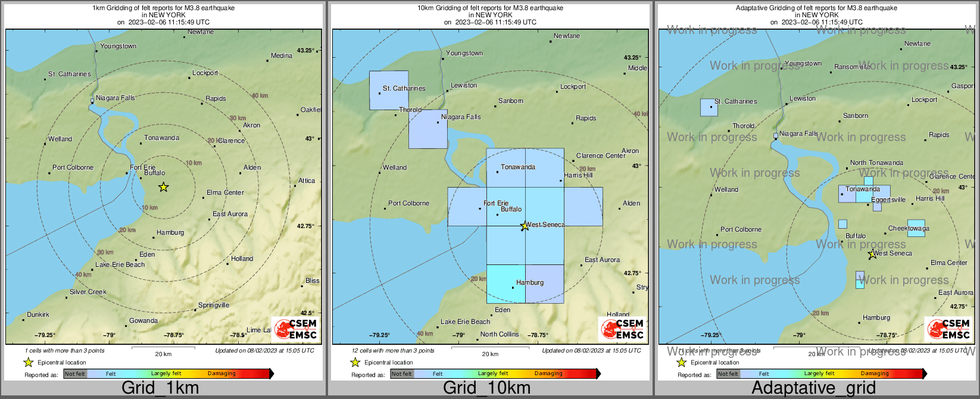
Task: Click the 'Elma Center' label on Adaptative_grid map
Action: point(949,263)
